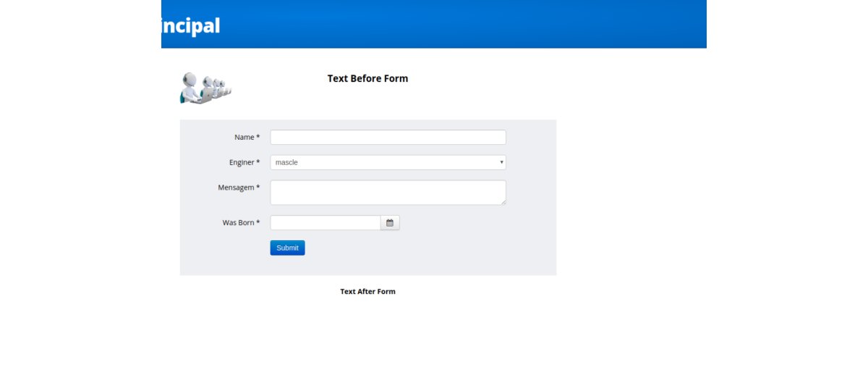
Task: Click the asterisk after Was Born
Action: (258, 223)
